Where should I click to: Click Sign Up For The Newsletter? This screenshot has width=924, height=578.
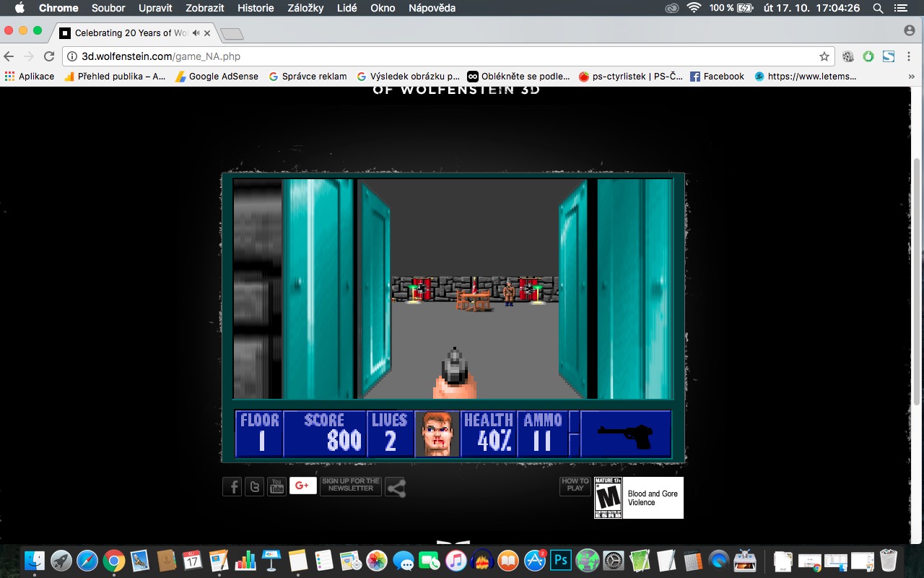point(351,486)
